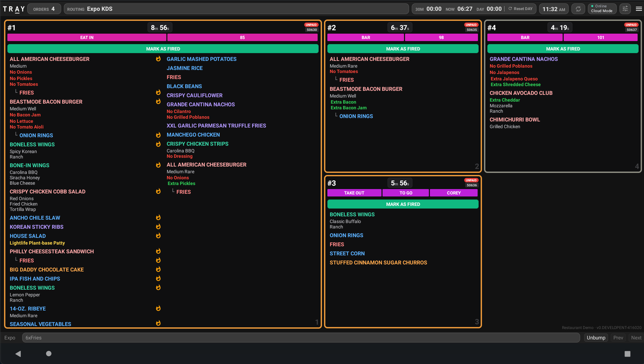644x364 pixels.
Task: Mark order #1 as fired
Action: (163, 49)
